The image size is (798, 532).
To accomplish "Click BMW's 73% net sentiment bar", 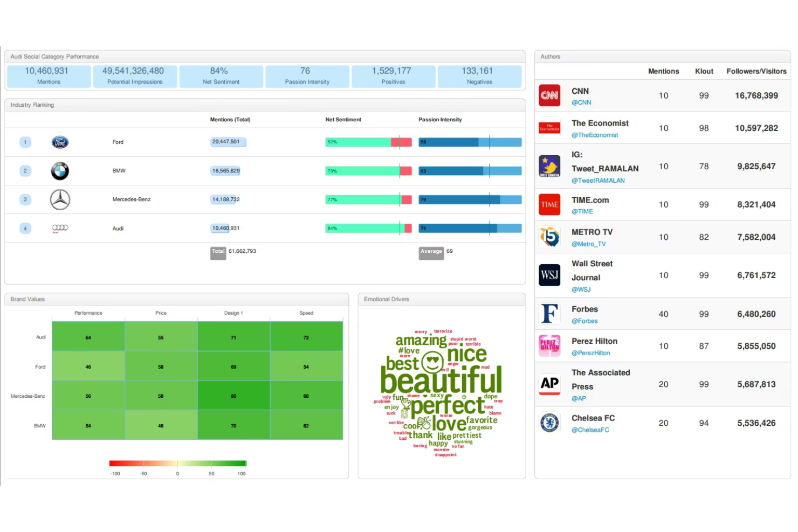I will [x=368, y=171].
